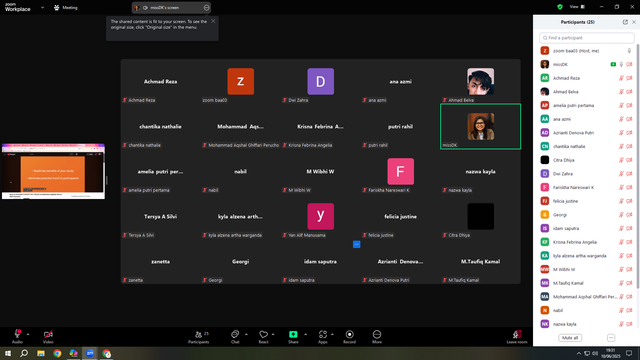Viewport: 640px width, 360px height.
Task: Expand apps arrow next to Apps
Action: click(332, 334)
